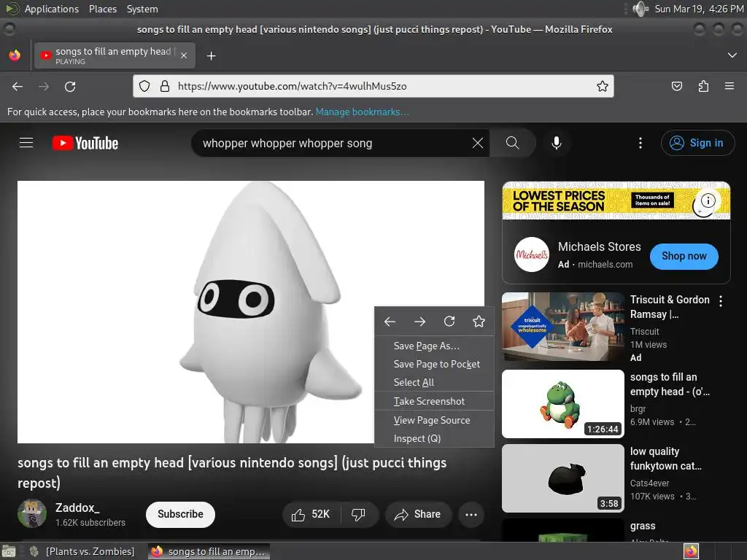747x560 pixels.
Task: Open the YouTube guide hamburger menu
Action: click(x=26, y=143)
